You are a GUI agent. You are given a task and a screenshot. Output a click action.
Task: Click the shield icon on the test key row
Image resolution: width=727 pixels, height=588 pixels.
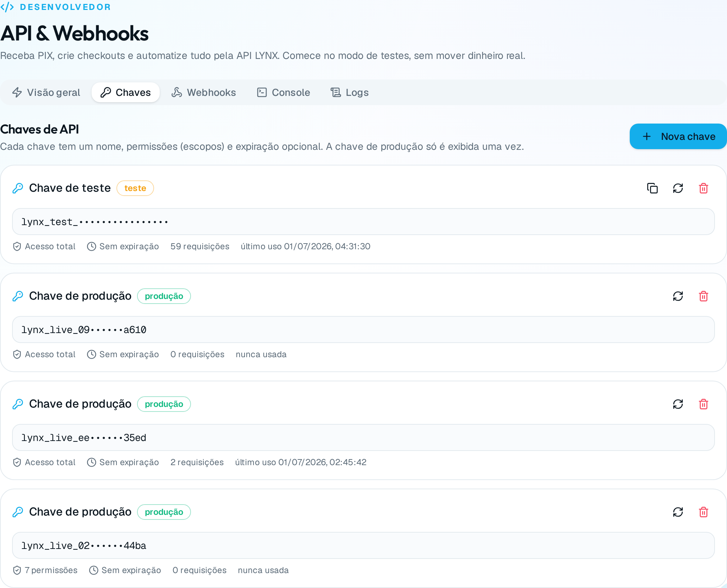17,246
